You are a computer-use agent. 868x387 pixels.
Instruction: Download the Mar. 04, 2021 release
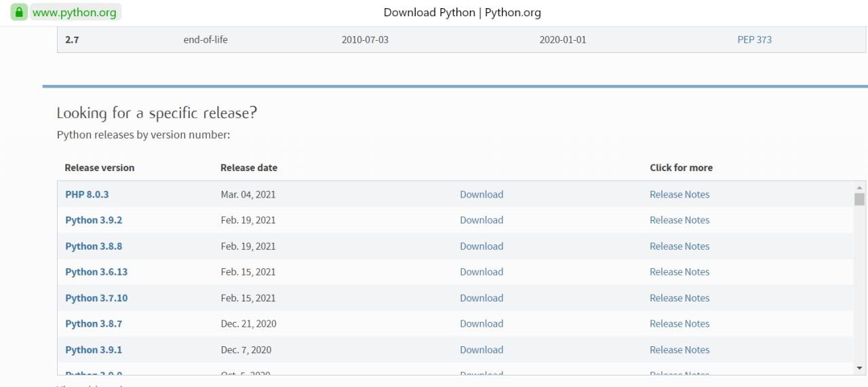click(481, 194)
